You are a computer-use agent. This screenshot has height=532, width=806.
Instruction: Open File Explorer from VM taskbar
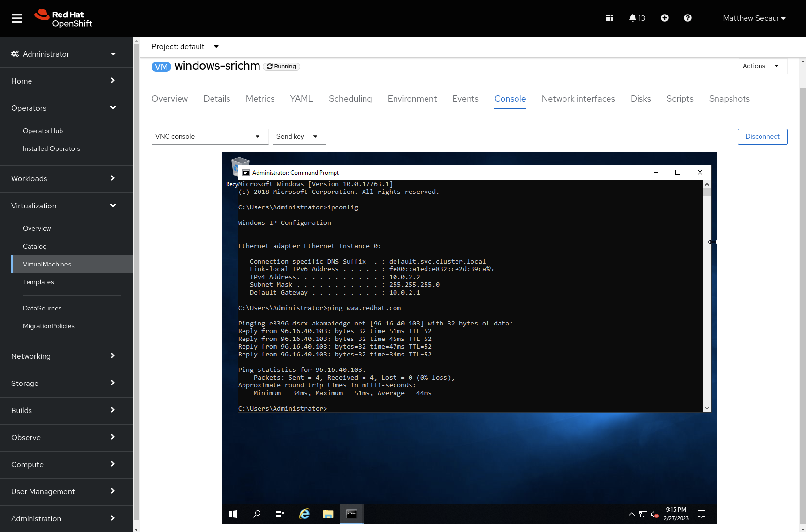[x=328, y=514]
